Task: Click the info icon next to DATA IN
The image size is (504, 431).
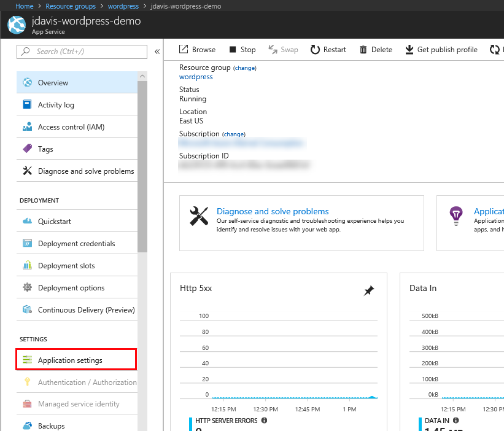Action: click(456, 421)
